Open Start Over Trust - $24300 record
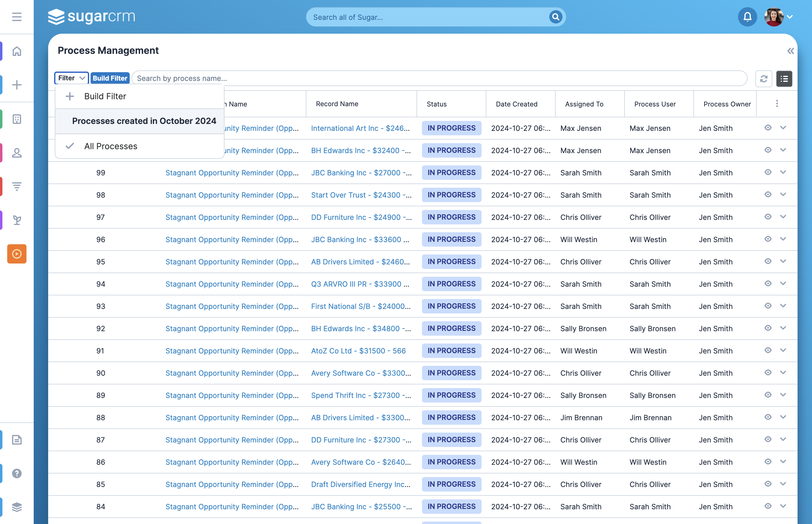The image size is (812, 524). point(361,195)
